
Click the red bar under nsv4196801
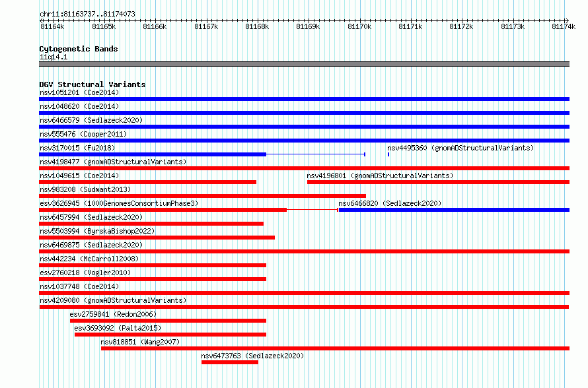pyautogui.click(x=439, y=182)
